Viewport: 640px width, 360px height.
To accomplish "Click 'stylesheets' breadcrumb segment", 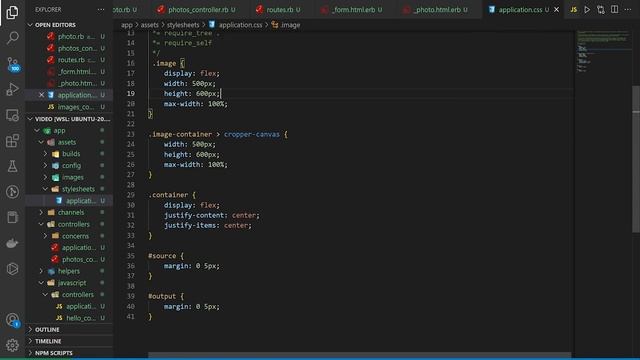I will pyautogui.click(x=183, y=25).
